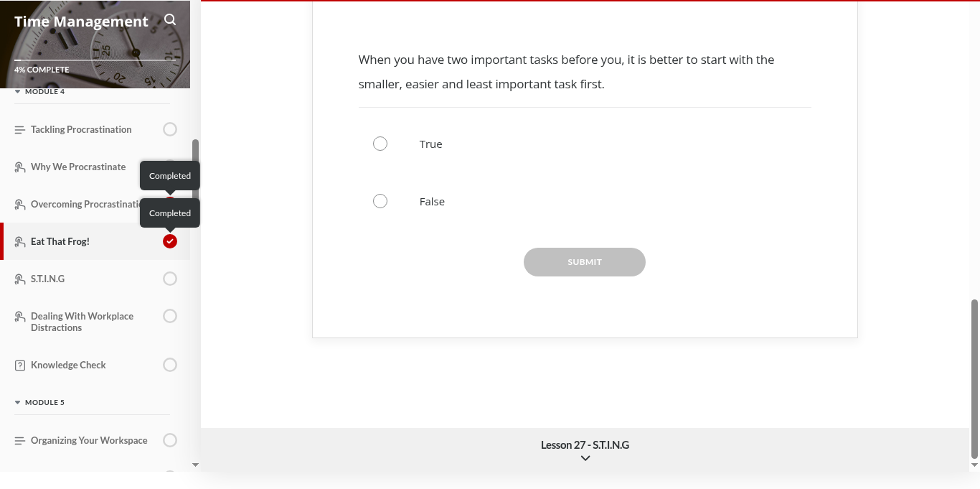
Task: Click the Organizing Your Workspace lesson icon
Action: [20, 441]
